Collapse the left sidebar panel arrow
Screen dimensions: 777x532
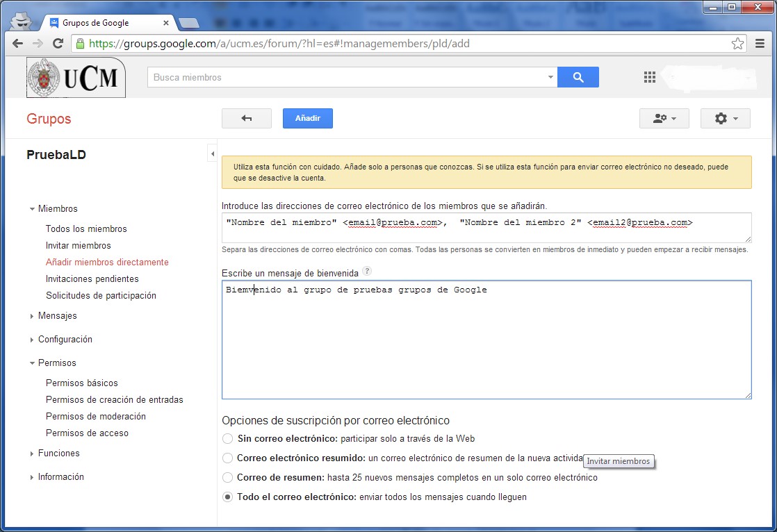[212, 153]
